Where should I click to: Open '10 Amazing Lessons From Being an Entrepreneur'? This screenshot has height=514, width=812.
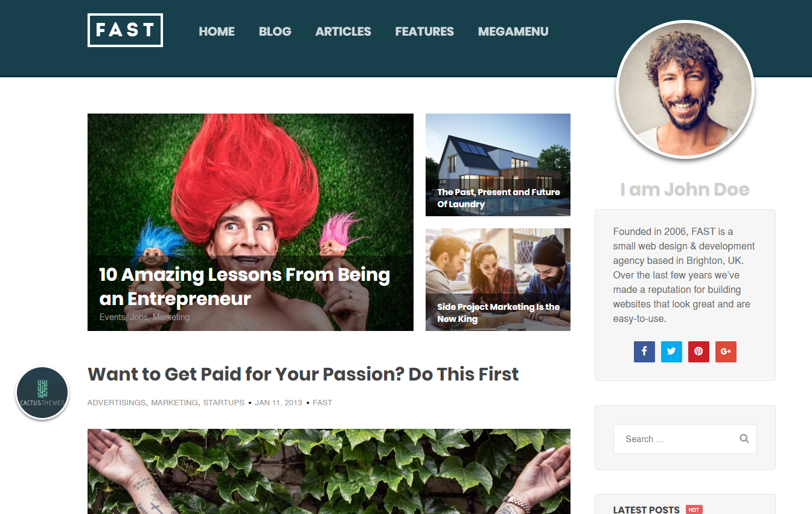(245, 286)
